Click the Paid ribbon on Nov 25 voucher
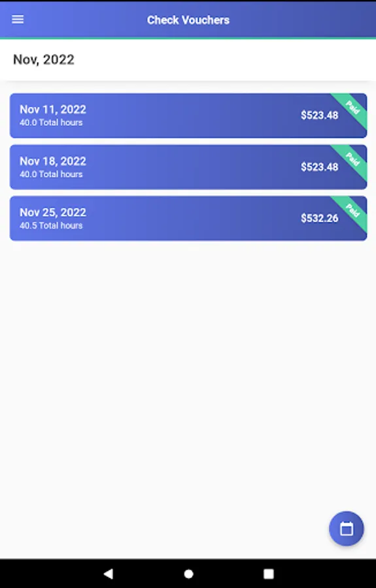 [352, 211]
